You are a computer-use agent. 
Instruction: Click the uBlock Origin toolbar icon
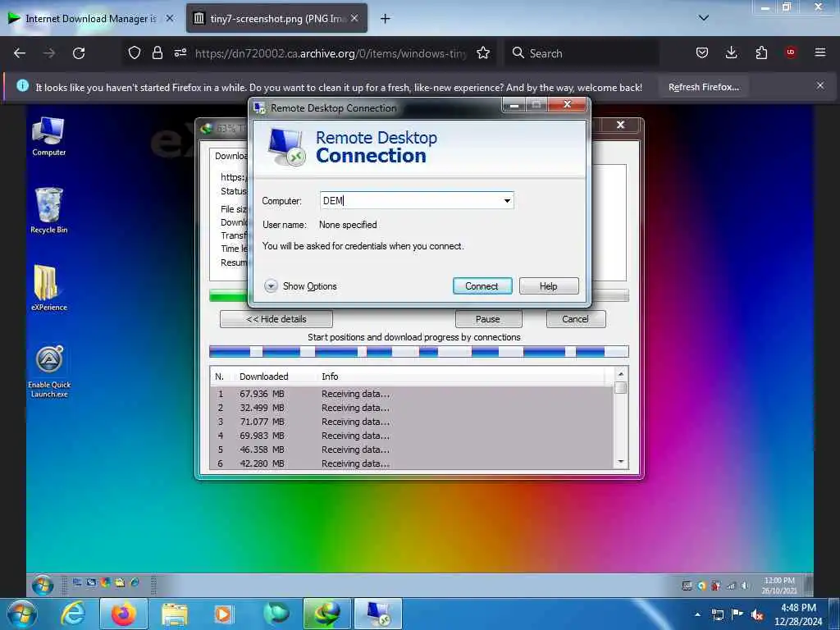791,52
